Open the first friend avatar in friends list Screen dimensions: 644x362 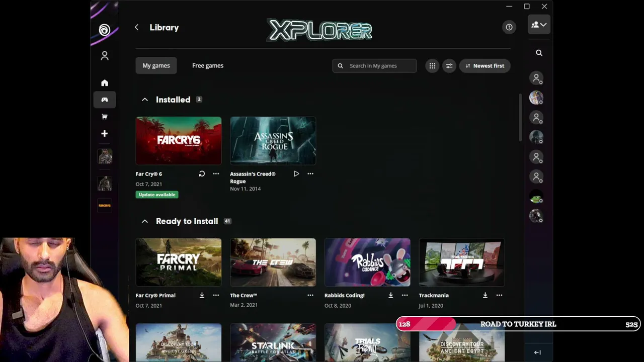tap(536, 78)
